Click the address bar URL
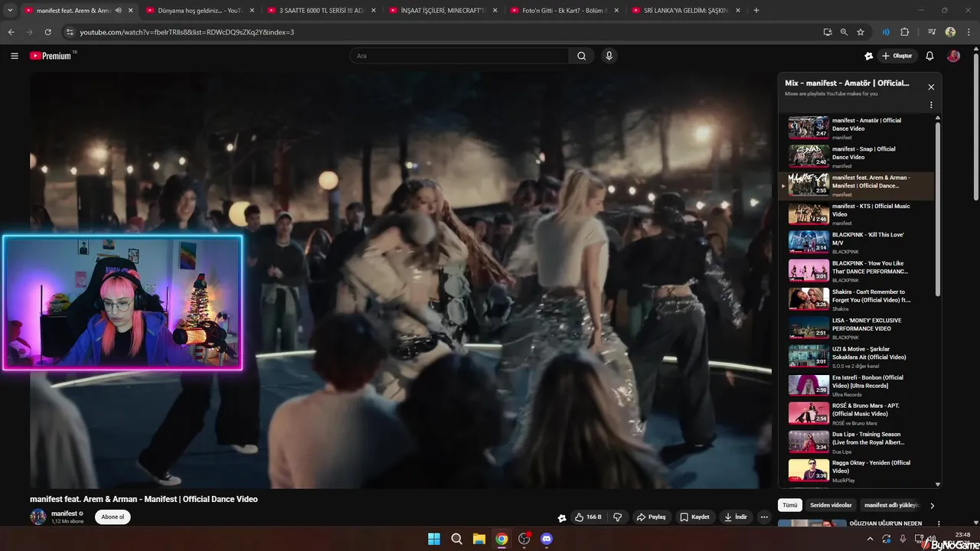 click(x=187, y=32)
